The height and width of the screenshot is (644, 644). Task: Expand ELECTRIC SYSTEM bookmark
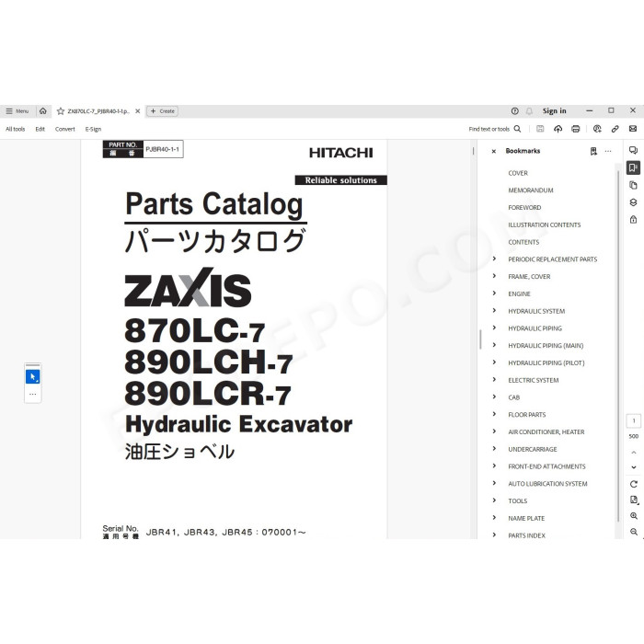[x=494, y=379]
